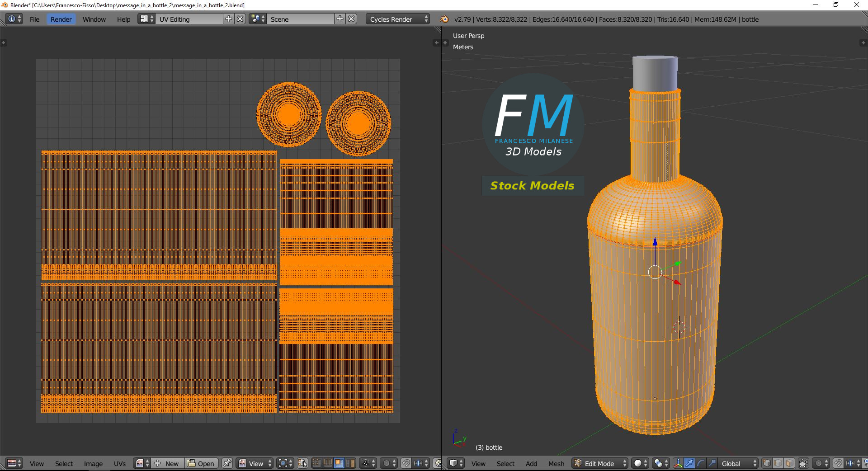Toggle UV sync selection
The height and width of the screenshot is (471, 868).
(x=302, y=463)
